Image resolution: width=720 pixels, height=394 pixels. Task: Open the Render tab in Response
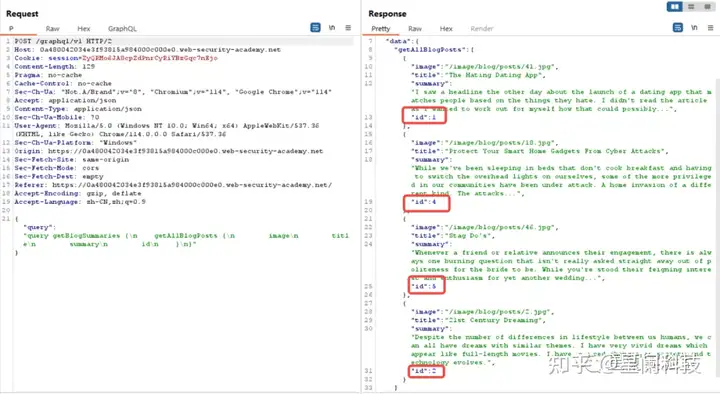[x=482, y=28]
